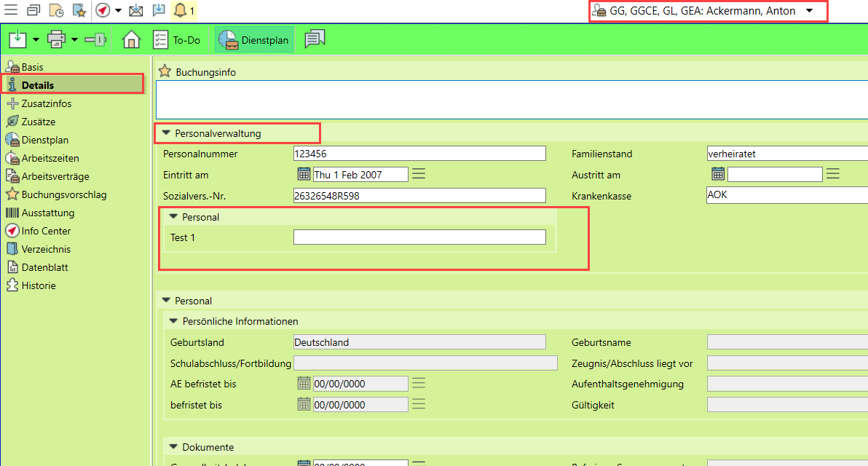The width and height of the screenshot is (868, 466).
Task: Select Arbeitsverträge in the sidebar
Action: [55, 176]
